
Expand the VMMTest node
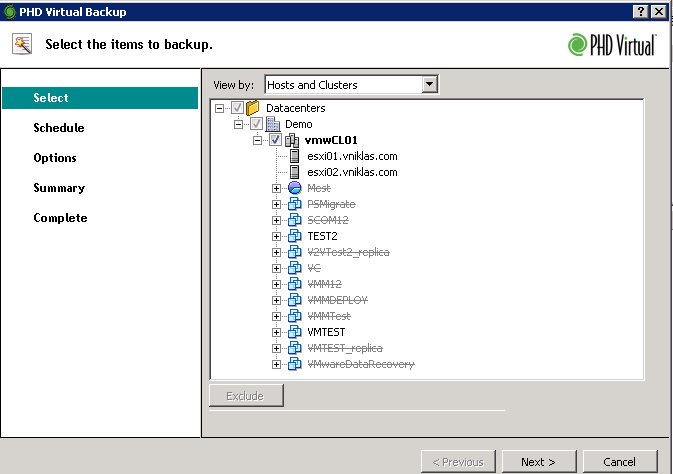click(276, 316)
